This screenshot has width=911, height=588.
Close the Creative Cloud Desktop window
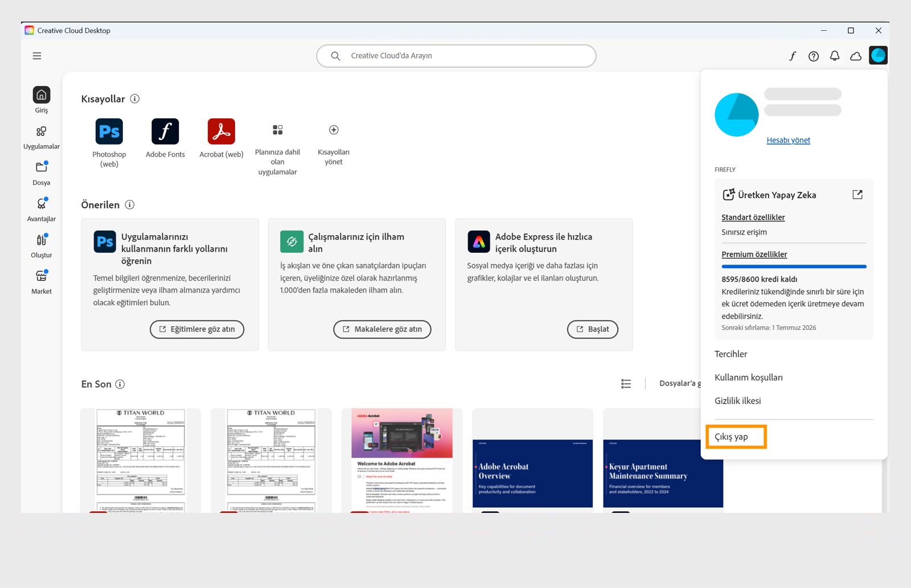(878, 30)
